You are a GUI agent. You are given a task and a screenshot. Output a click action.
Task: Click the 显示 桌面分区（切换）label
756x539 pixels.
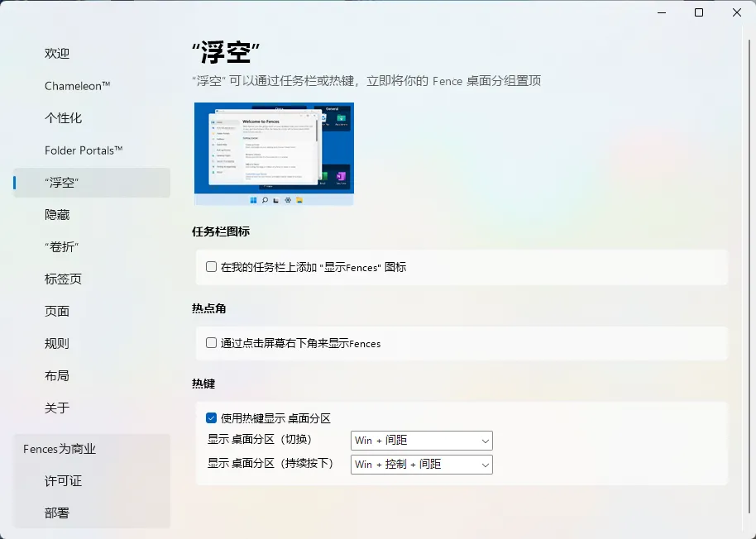(x=260, y=439)
